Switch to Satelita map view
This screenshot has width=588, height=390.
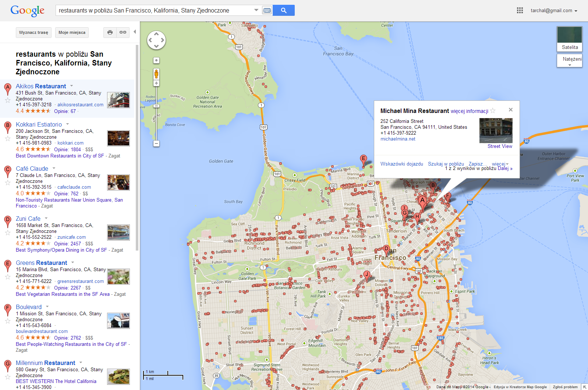[x=570, y=39]
